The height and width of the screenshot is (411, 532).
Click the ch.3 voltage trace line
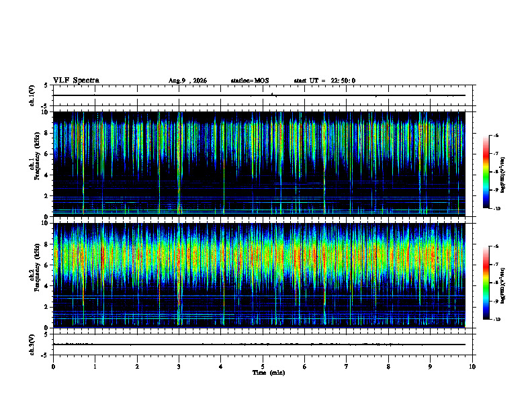pos(259,345)
